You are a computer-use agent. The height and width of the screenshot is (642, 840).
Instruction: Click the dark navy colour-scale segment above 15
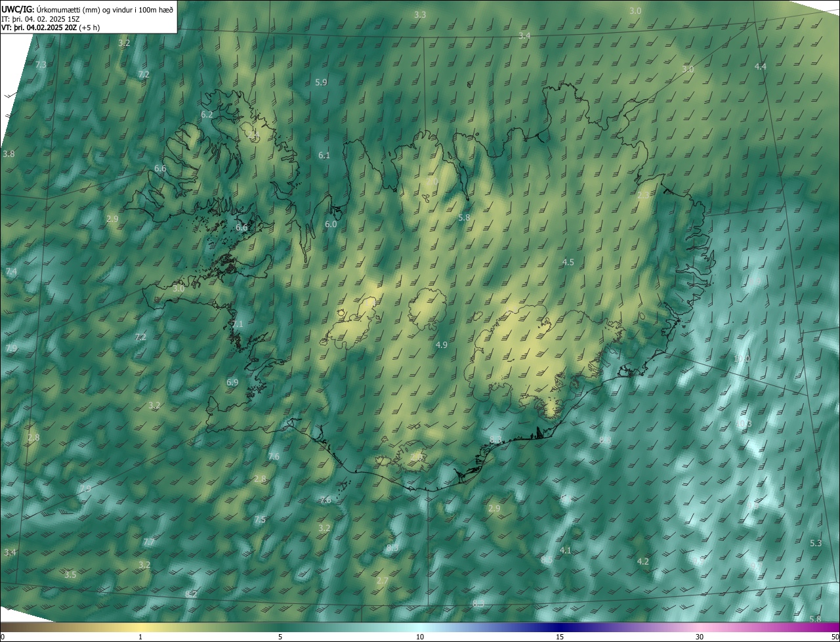pos(560,627)
